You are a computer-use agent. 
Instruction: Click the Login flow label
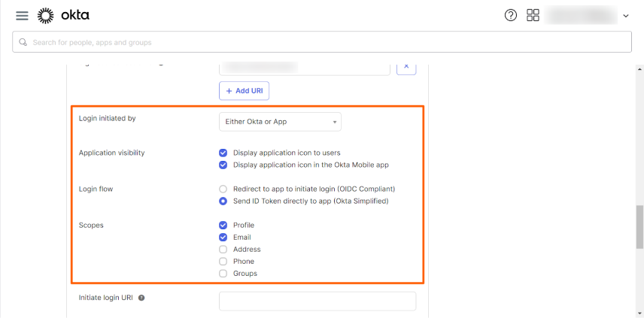(96, 189)
